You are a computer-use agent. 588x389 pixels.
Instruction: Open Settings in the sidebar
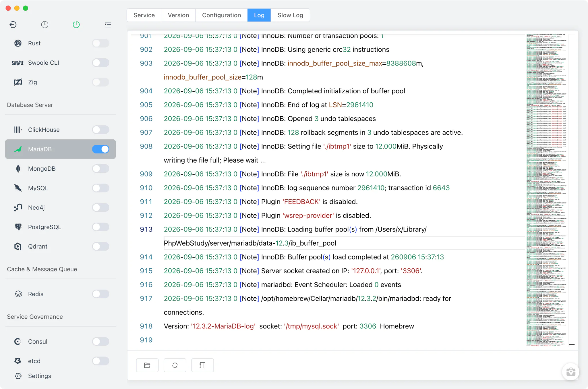(60, 376)
